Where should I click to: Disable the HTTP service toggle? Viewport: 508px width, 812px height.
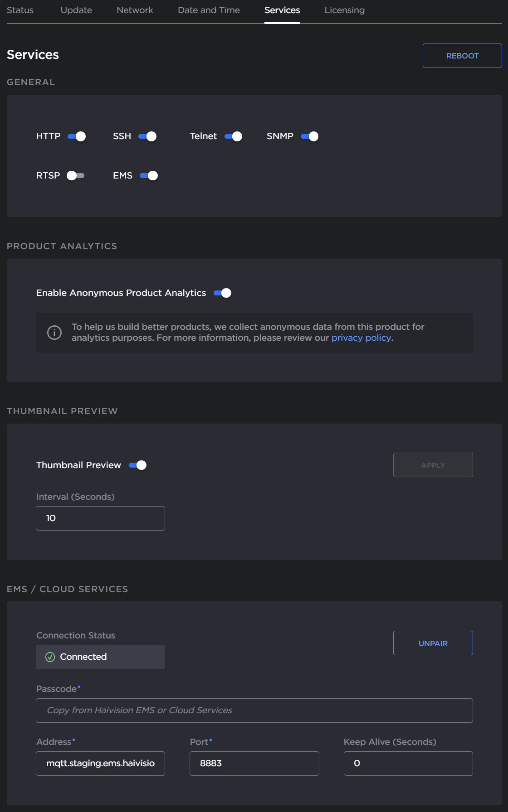tap(77, 136)
